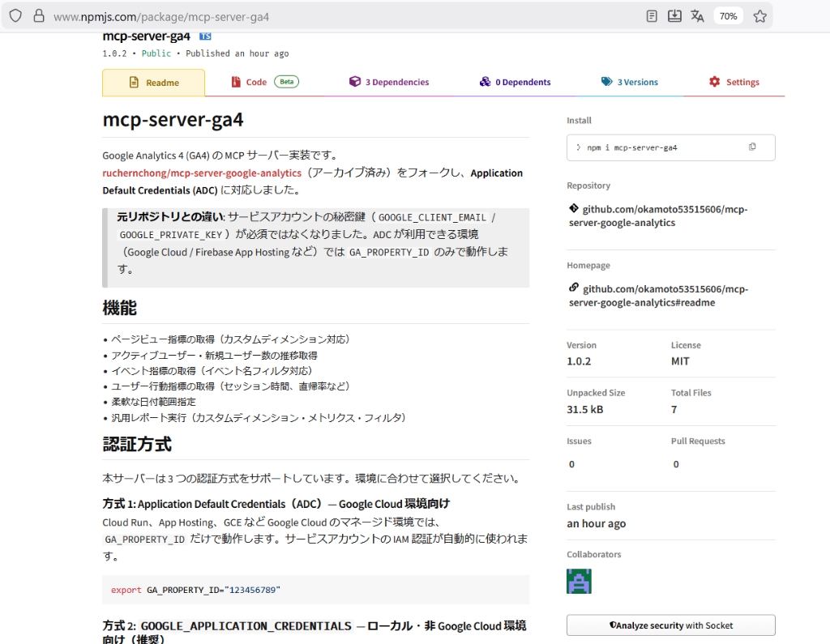Click the mcp-server-ga4 readme main heading
The height and width of the screenshot is (644, 830).
coord(173,120)
